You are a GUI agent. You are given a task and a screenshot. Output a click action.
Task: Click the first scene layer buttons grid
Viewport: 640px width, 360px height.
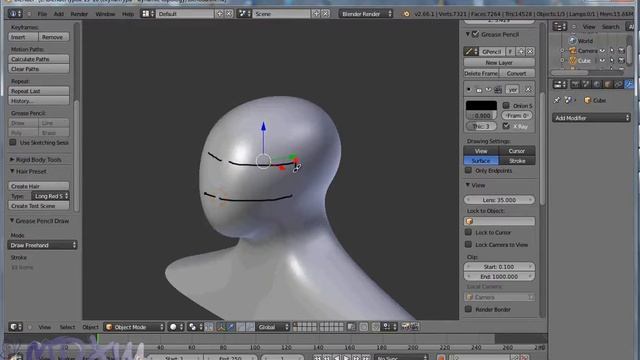pyautogui.click(x=305, y=327)
